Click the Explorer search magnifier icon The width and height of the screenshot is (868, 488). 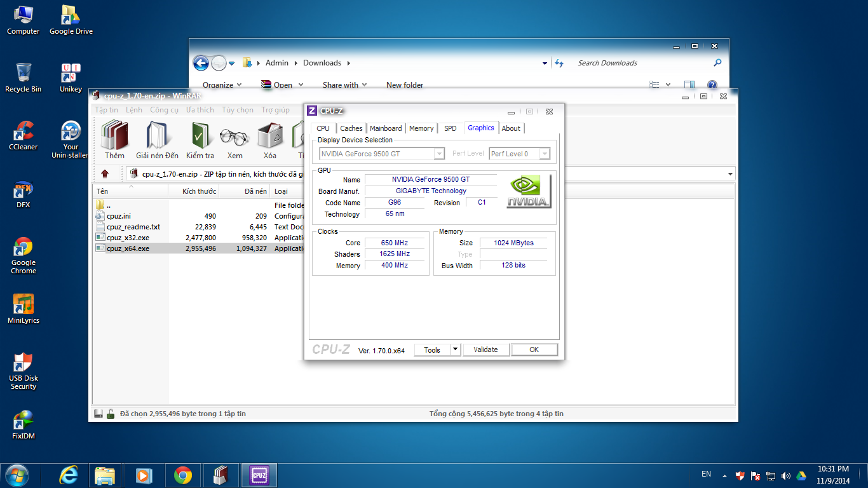point(717,63)
